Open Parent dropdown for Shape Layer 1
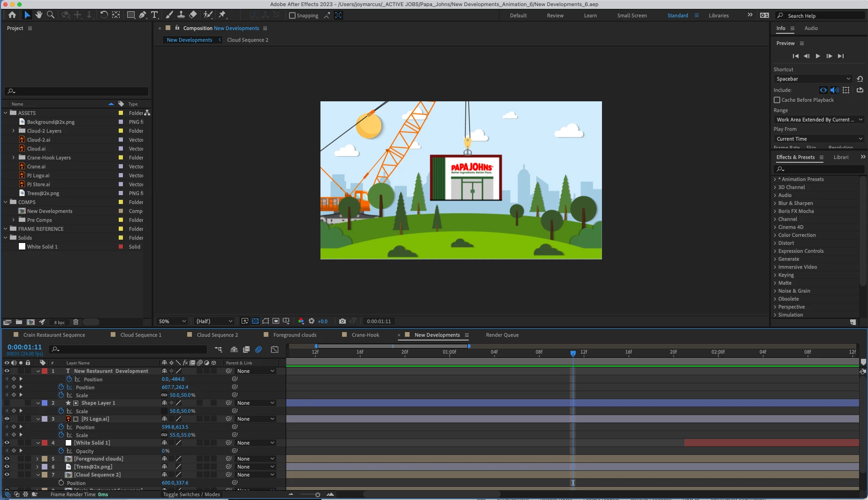 tap(255, 403)
